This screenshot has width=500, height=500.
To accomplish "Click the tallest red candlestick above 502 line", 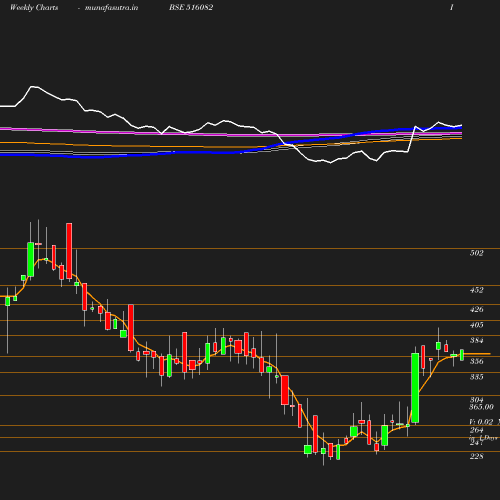I will click(69, 251).
